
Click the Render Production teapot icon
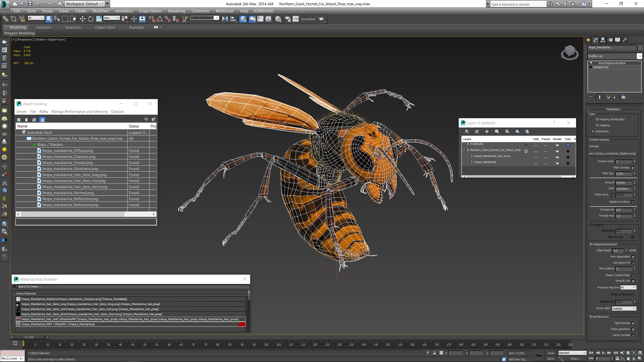321,19
